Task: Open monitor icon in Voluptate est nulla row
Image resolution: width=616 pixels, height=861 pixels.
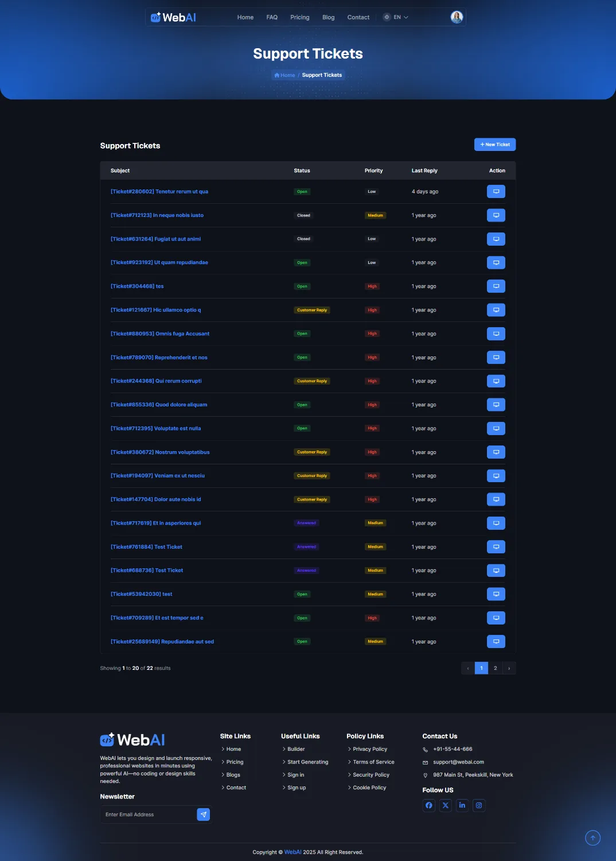Action: click(496, 428)
